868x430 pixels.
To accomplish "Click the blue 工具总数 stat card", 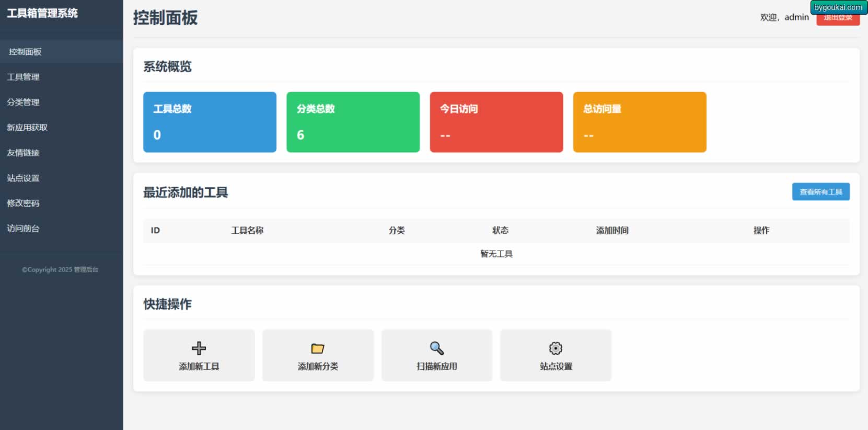I will pyautogui.click(x=210, y=122).
